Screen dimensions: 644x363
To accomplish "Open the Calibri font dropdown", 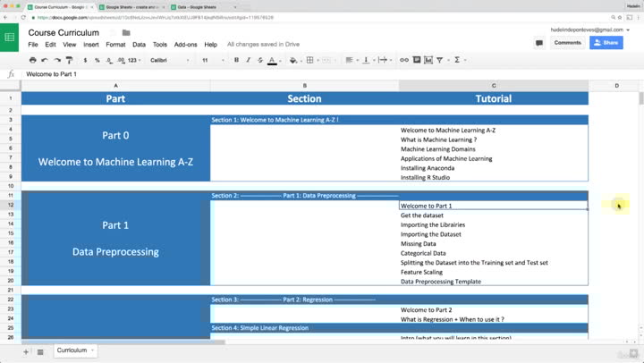I will 170,60.
